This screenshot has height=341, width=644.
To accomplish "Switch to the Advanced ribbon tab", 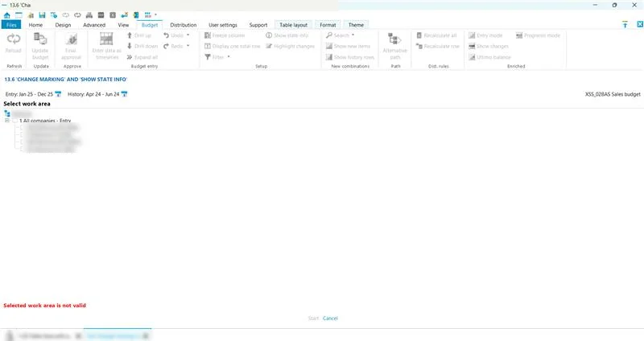I will [x=94, y=25].
